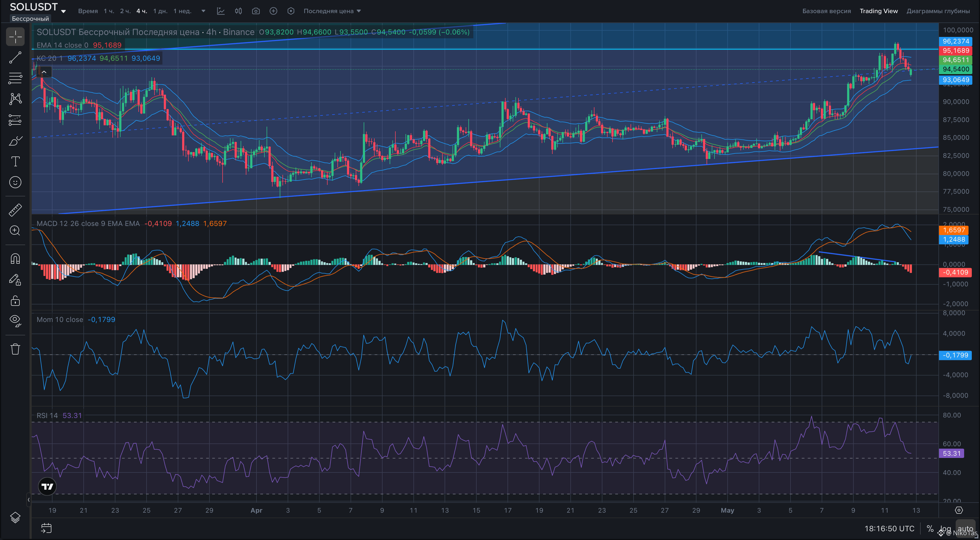Select the ruler measure tool
The height and width of the screenshot is (540, 980).
point(15,210)
